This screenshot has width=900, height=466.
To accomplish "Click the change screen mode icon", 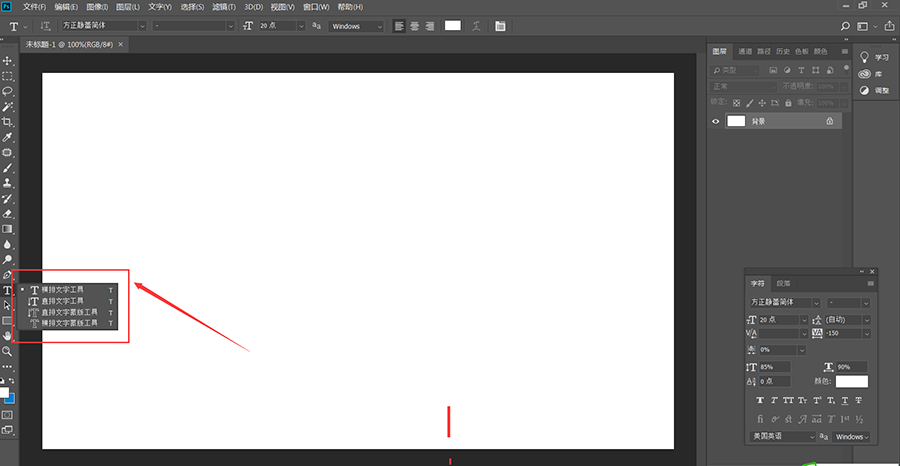I will (7, 429).
